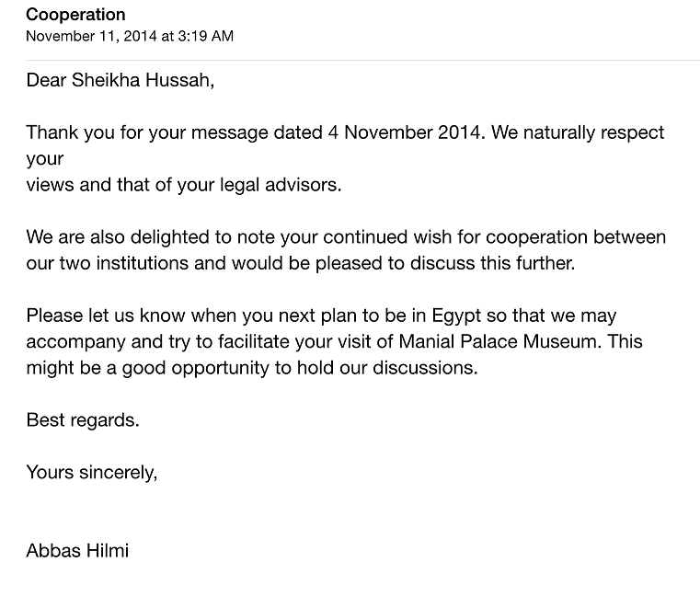
Task: Click the word 'cooperation' in body text
Action: pos(536,237)
